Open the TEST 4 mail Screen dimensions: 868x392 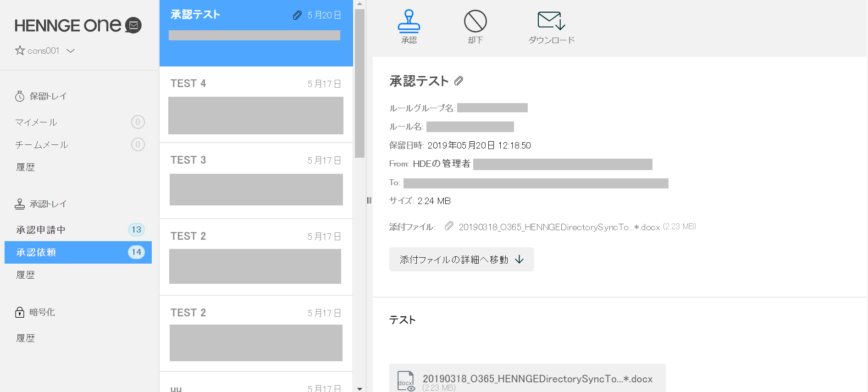click(256, 105)
